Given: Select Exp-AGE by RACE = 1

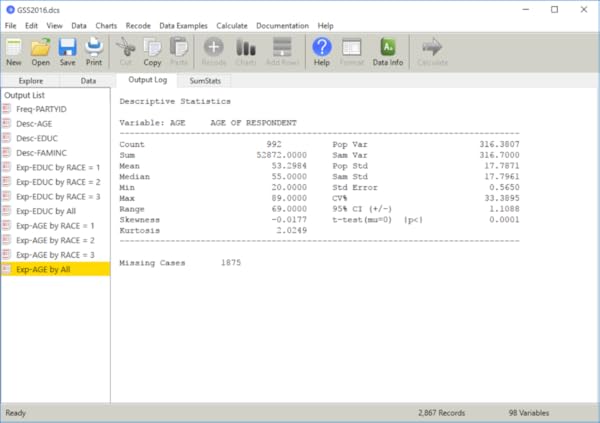Looking at the screenshot, I should [55, 225].
